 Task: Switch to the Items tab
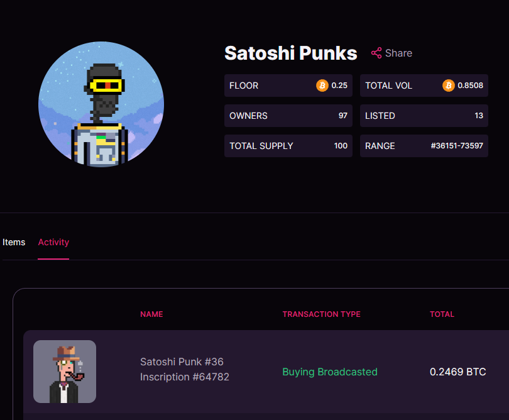pos(14,242)
